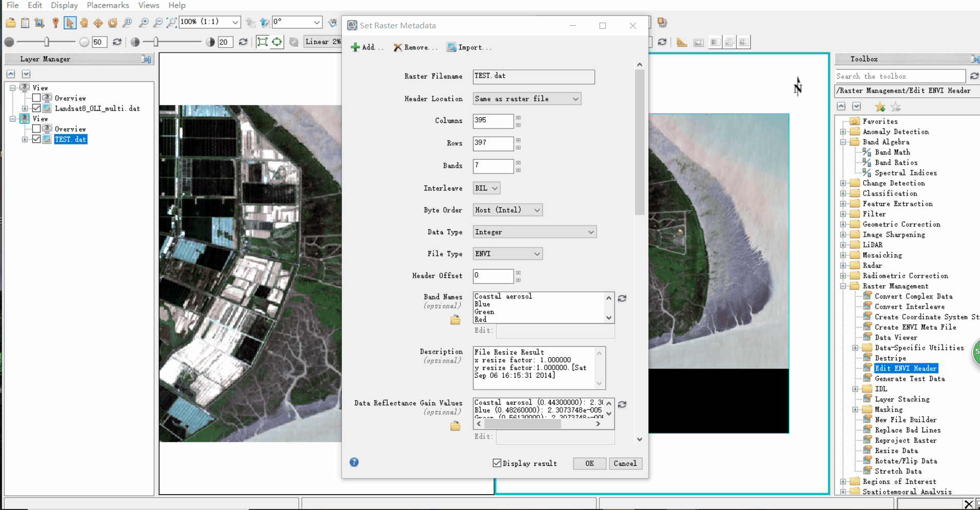Activate the Pan hand tool
This screenshot has height=510, width=980.
coord(84,23)
